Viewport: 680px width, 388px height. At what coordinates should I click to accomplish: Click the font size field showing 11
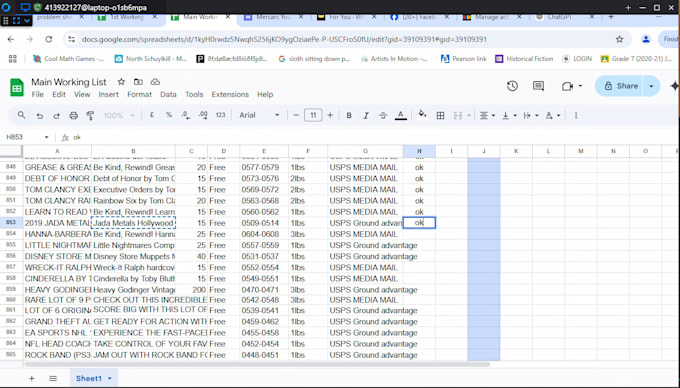coord(313,115)
